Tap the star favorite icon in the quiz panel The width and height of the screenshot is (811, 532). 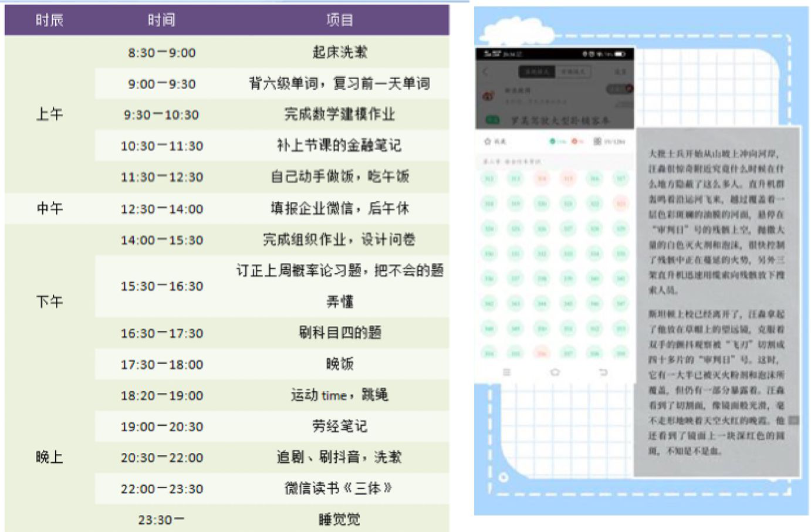(487, 141)
